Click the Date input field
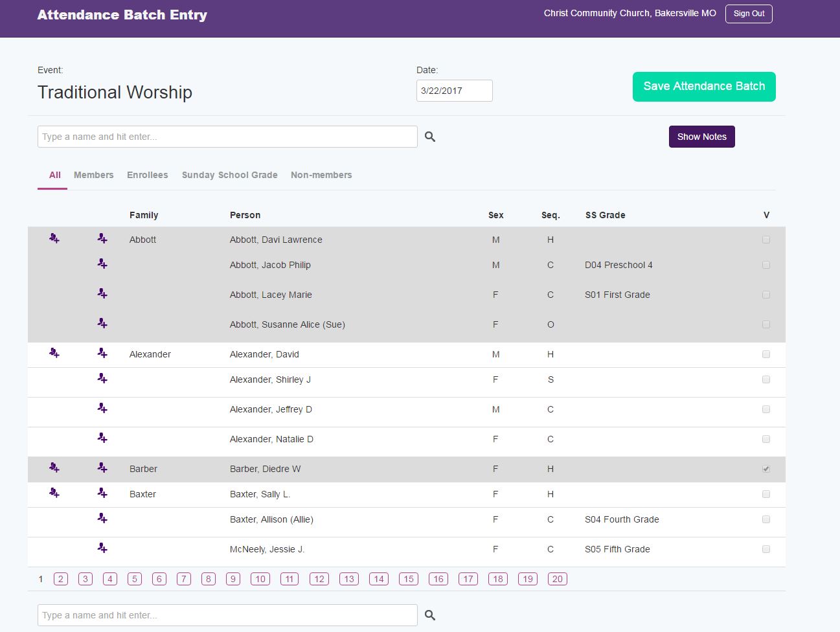Viewport: 840px width, 632px height. pos(454,91)
